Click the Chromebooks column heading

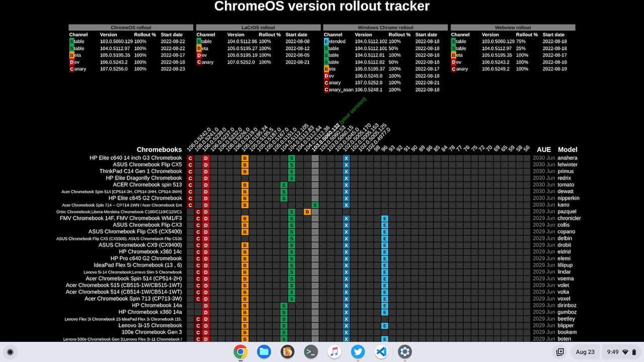coord(159,149)
